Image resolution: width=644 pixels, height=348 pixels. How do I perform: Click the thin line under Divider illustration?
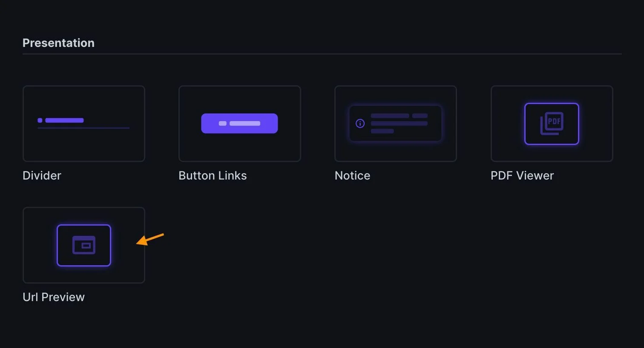83,128
